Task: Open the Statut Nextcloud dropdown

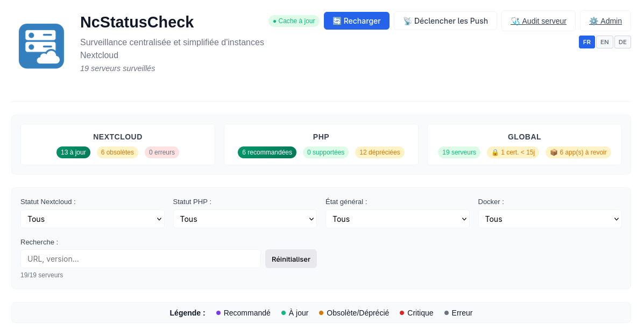Action: click(x=93, y=219)
